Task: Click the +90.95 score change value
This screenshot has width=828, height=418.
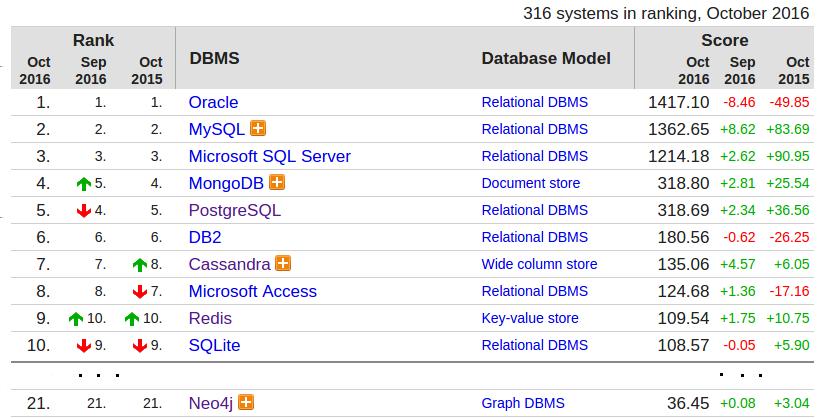Action: tap(788, 156)
